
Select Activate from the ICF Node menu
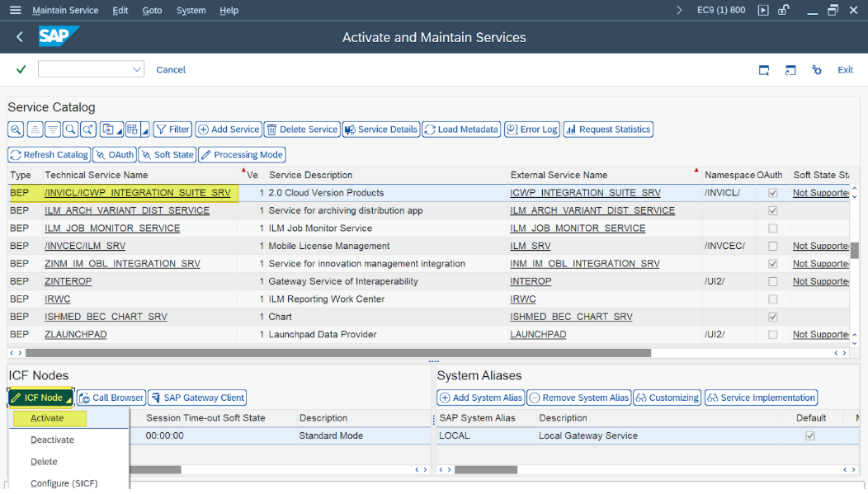point(47,418)
